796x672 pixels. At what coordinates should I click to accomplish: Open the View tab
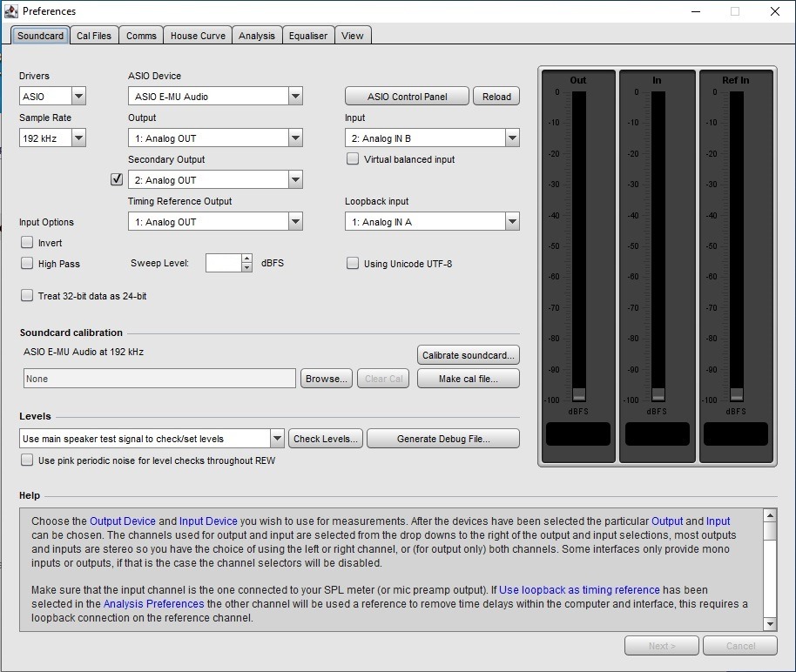point(353,36)
